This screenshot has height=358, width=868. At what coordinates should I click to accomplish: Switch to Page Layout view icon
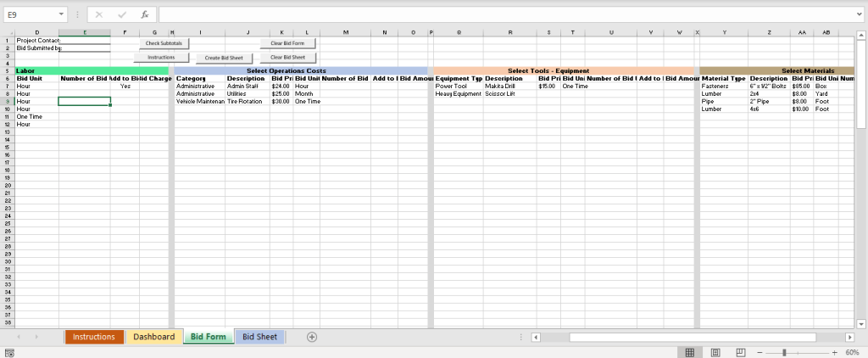click(715, 352)
